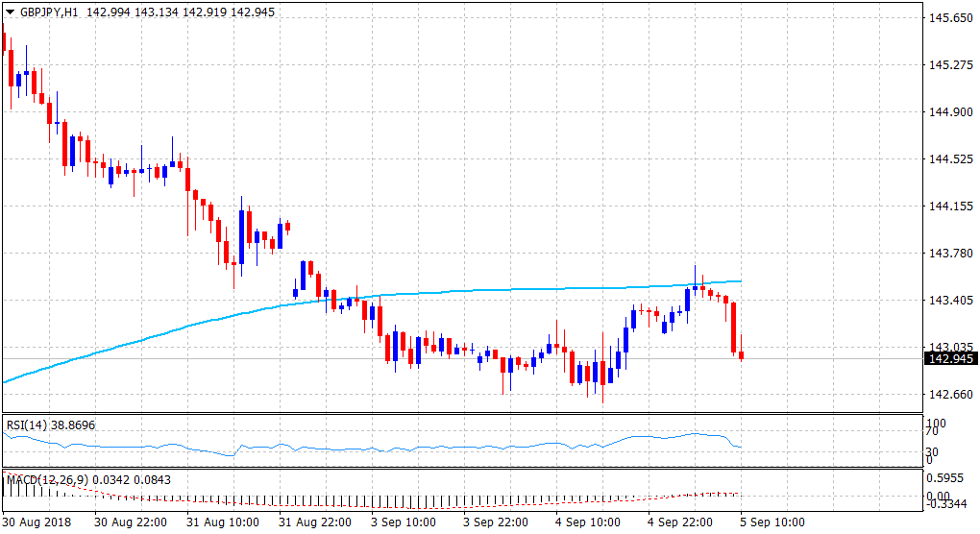The image size is (980, 534).
Task: Select the 143.780 price axis label
Action: pos(949,254)
